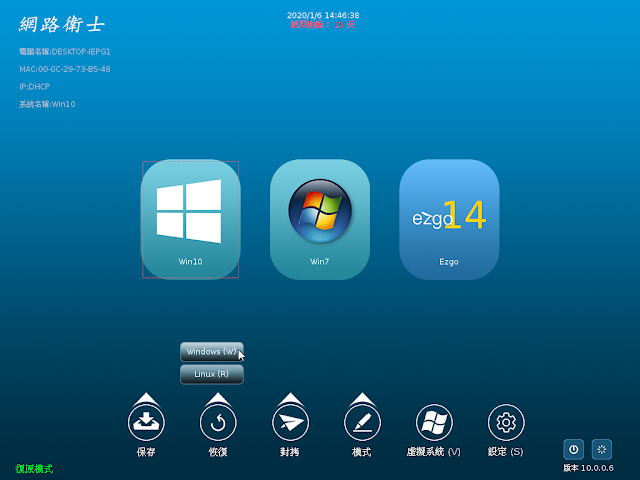Open virtual system (虛擬系統) Windows flag icon
This screenshot has width=640, height=480.
tap(434, 422)
